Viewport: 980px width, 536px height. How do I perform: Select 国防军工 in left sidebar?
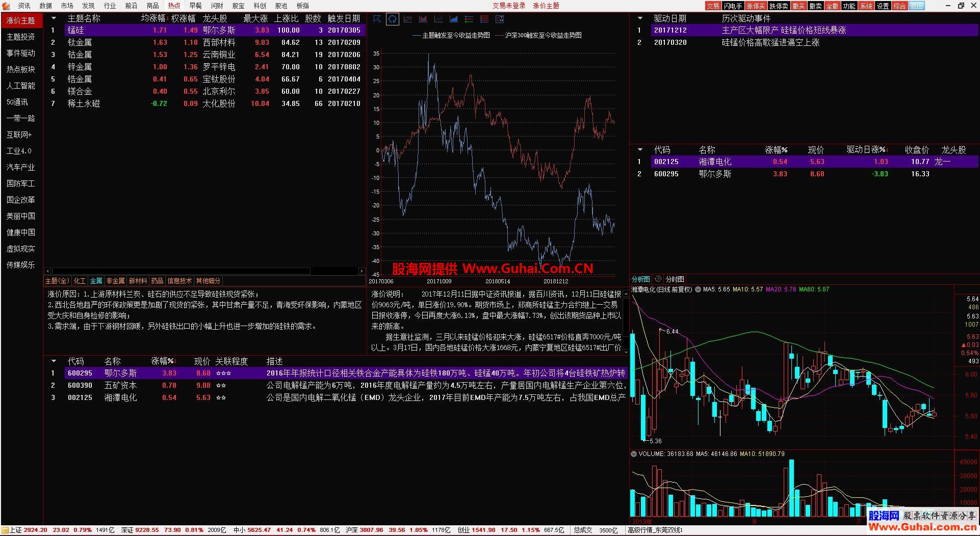pyautogui.click(x=21, y=183)
